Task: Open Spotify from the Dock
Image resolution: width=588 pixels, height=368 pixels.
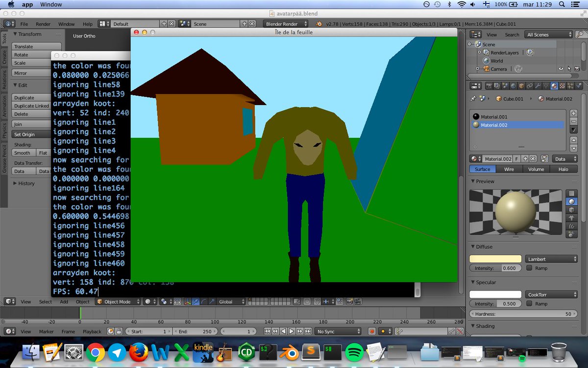Action: pyautogui.click(x=354, y=353)
